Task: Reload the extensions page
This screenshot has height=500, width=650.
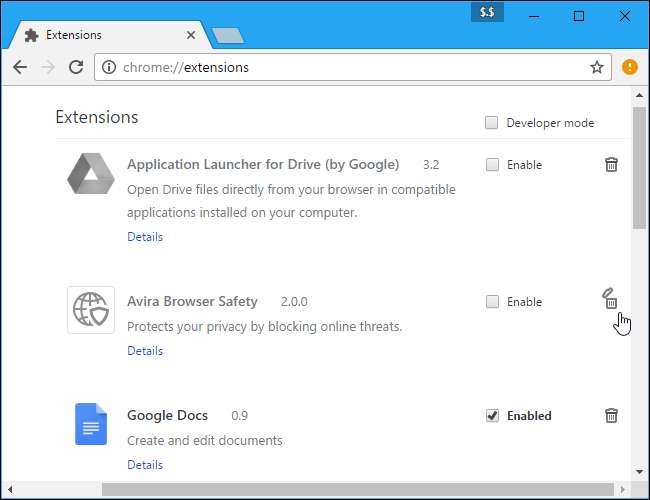Action: tap(75, 68)
